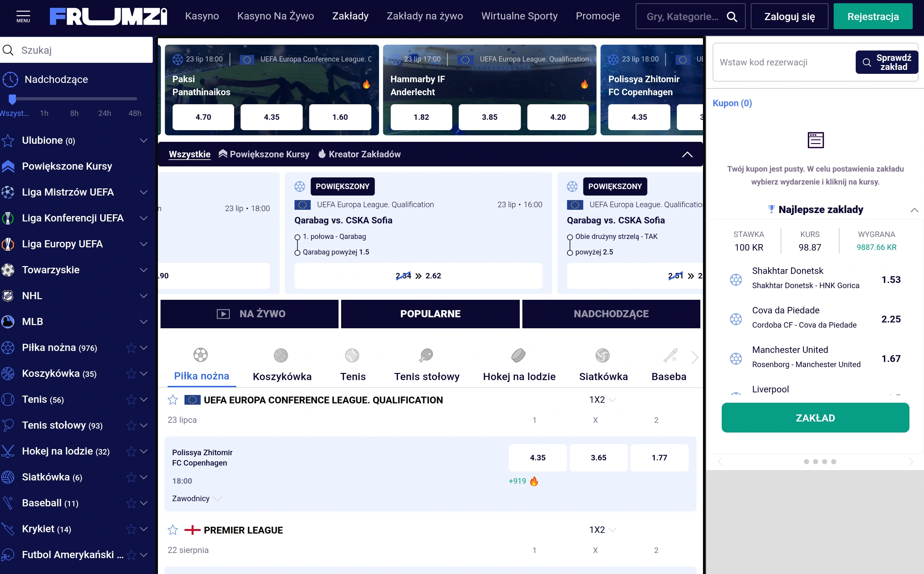Open Kasyno in the top menu

tap(202, 16)
